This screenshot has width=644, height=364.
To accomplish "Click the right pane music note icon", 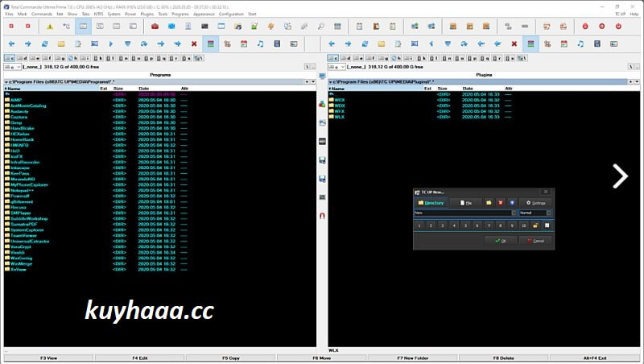I will pyautogui.click(x=580, y=43).
